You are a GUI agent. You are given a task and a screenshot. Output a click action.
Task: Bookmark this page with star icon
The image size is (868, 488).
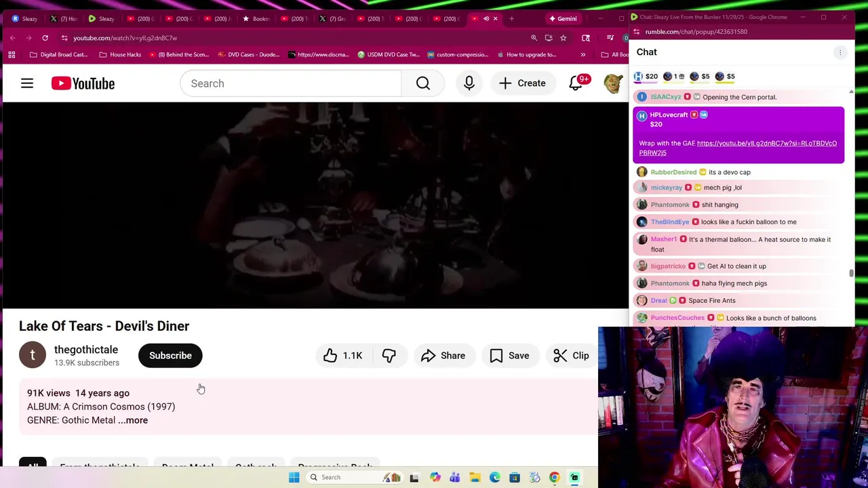click(x=563, y=38)
